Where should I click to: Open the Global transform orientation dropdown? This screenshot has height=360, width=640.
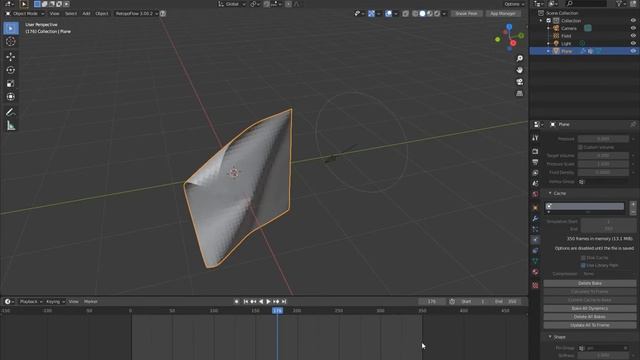point(232,4)
